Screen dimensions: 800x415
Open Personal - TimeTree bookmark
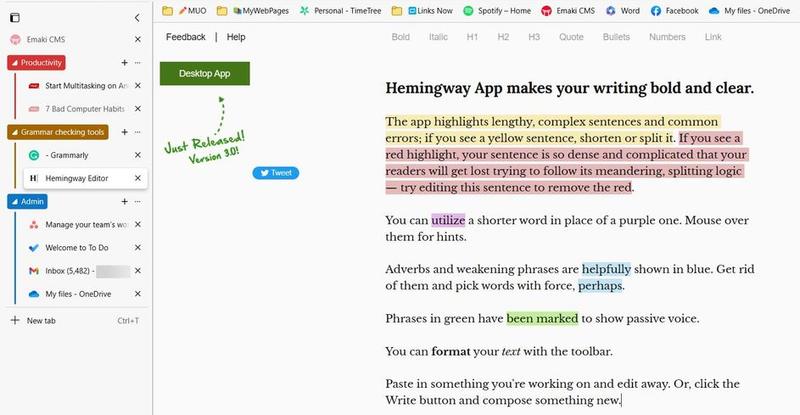[x=340, y=11]
